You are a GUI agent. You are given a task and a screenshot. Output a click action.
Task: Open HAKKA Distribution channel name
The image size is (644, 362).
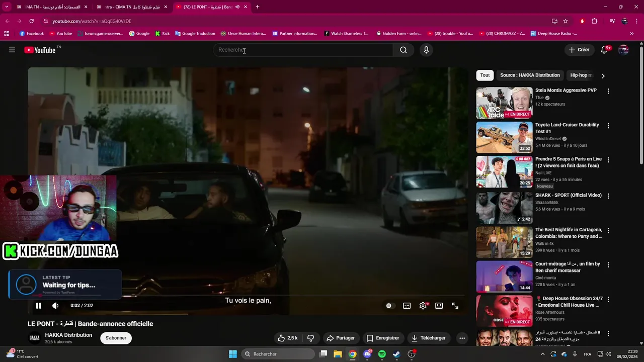pyautogui.click(x=68, y=335)
